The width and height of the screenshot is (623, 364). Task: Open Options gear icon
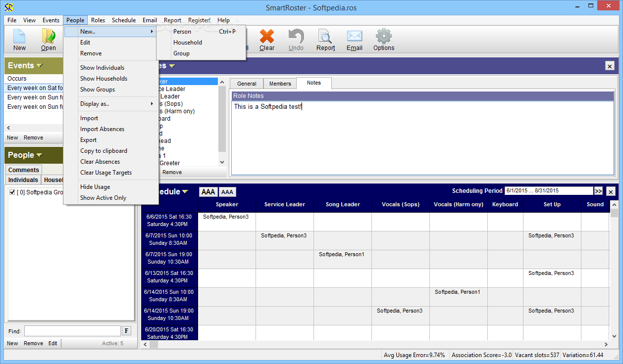click(x=384, y=40)
